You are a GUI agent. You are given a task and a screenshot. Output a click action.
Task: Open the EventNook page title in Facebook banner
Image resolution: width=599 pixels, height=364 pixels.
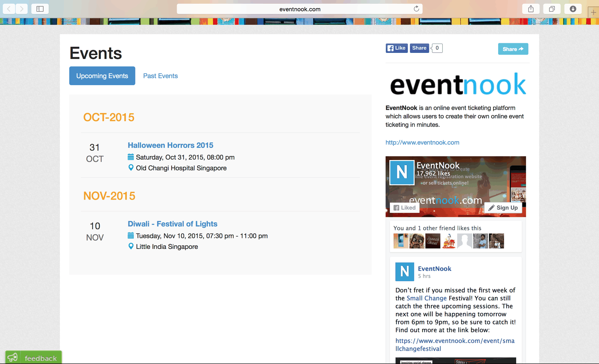coord(438,165)
